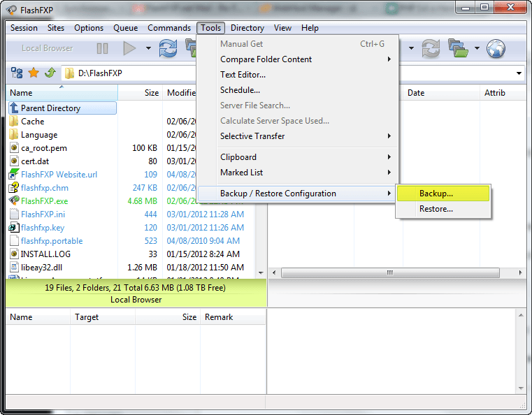The height and width of the screenshot is (415, 532).
Task: Click the star bookmarks icon
Action: tap(34, 73)
